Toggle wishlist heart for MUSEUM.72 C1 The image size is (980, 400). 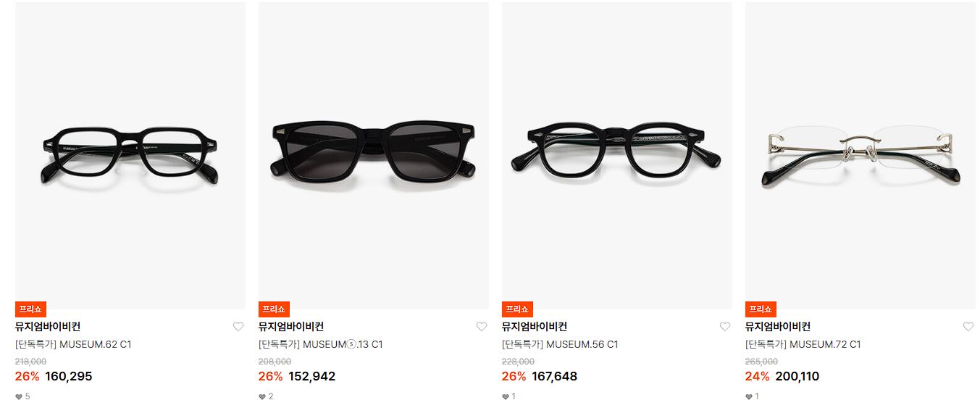pos(968,327)
